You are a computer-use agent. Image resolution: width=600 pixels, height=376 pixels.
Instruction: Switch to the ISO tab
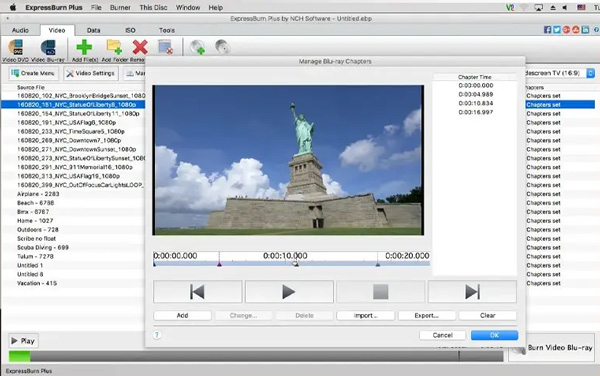coord(130,30)
